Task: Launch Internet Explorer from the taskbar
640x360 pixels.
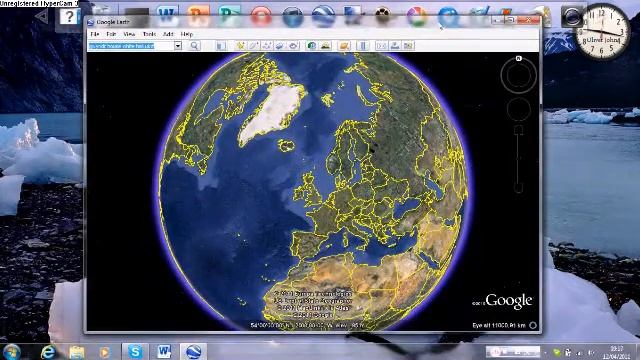Action: click(48, 351)
